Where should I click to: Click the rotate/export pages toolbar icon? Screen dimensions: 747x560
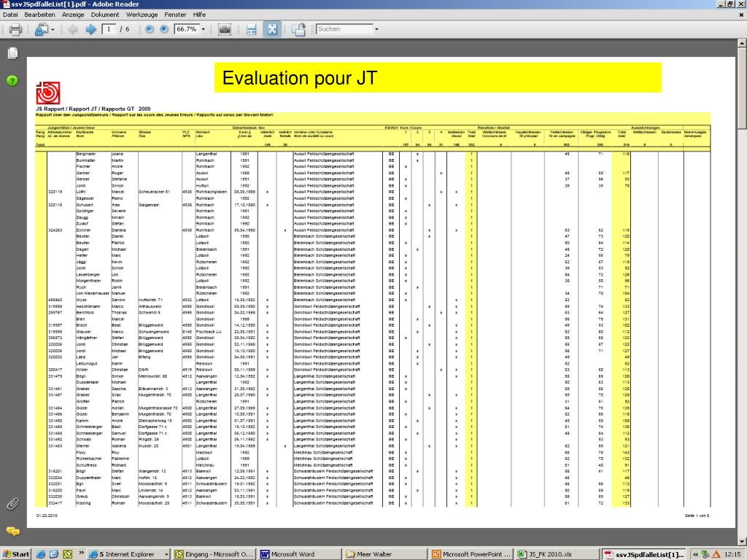[298, 29]
